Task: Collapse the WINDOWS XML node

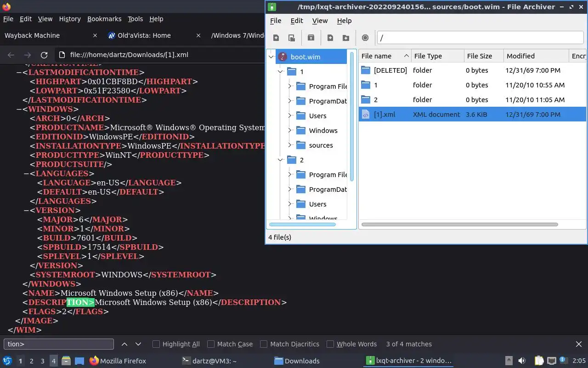Action: coord(18,109)
